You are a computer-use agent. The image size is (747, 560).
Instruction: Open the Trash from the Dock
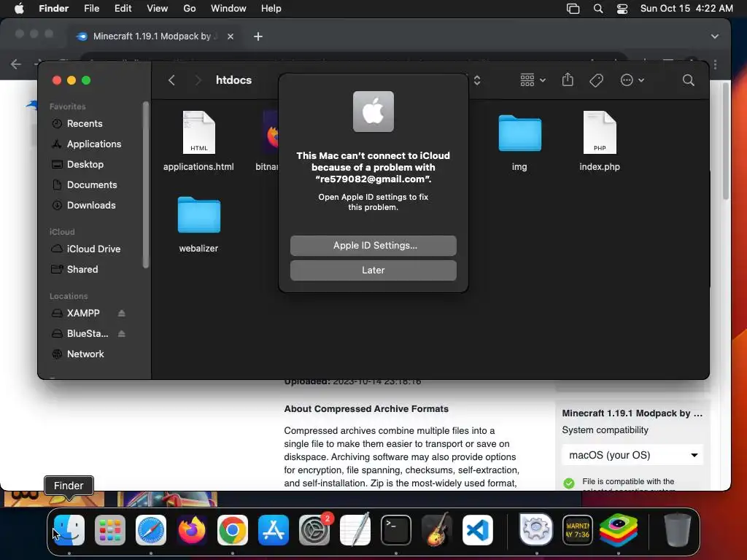(677, 529)
